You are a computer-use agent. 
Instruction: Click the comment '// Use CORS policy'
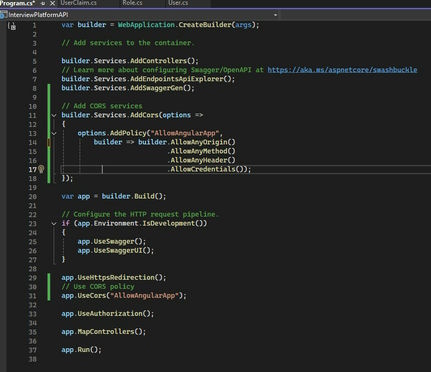pos(98,286)
